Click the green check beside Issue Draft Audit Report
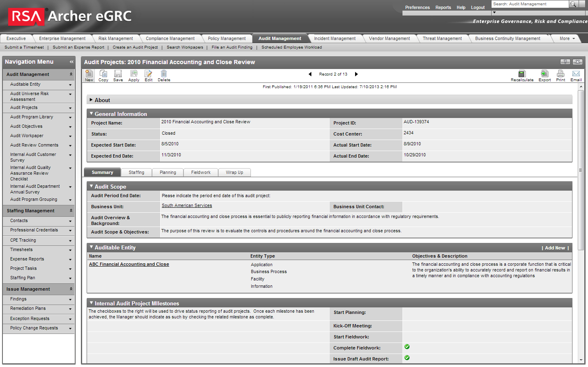588x367 pixels. coord(407,358)
